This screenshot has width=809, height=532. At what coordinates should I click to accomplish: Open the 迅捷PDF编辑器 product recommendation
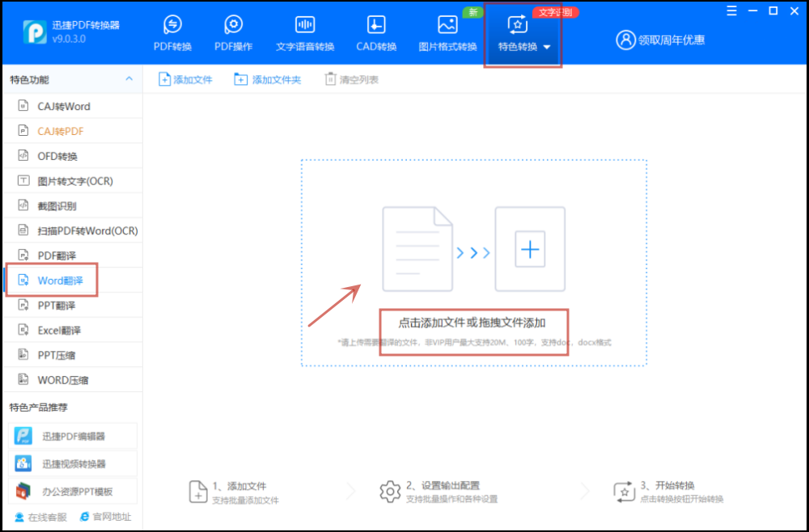click(73, 436)
